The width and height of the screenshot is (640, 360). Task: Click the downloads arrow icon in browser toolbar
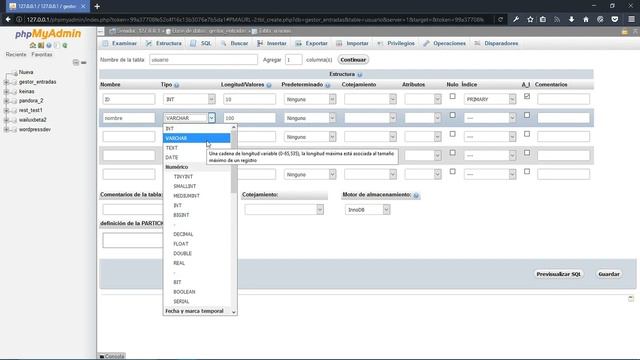point(571,19)
